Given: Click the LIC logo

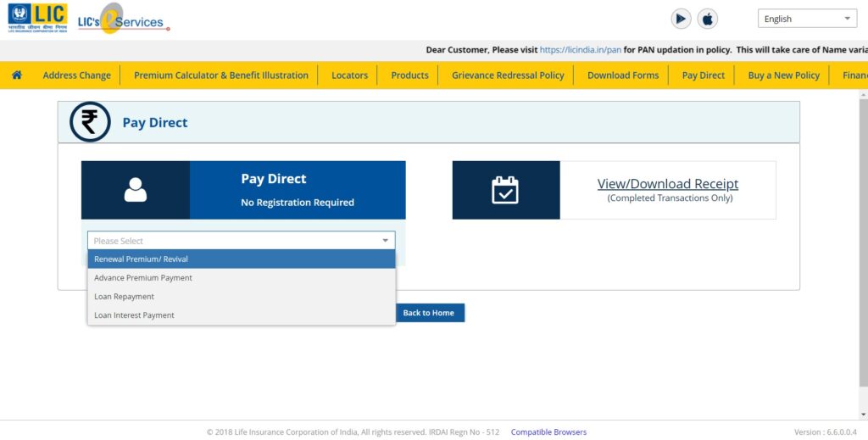Looking at the screenshot, I should (x=37, y=19).
